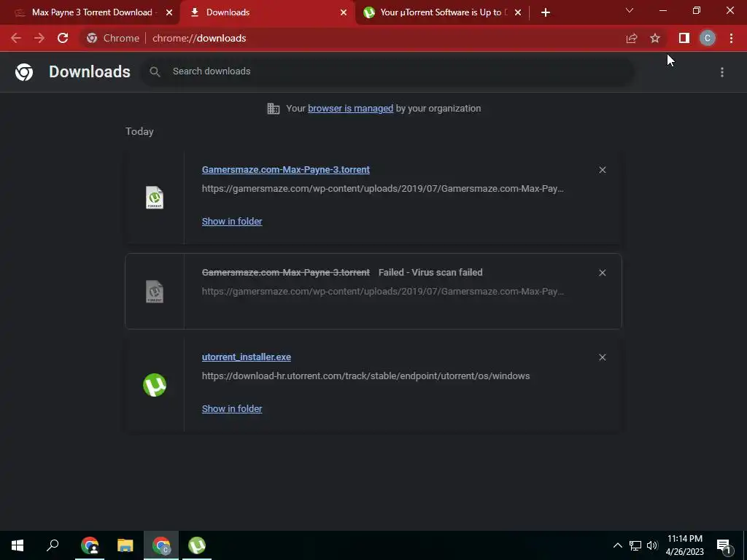Click the utorrent download source URL text
The width and height of the screenshot is (747, 560).
tap(366, 376)
